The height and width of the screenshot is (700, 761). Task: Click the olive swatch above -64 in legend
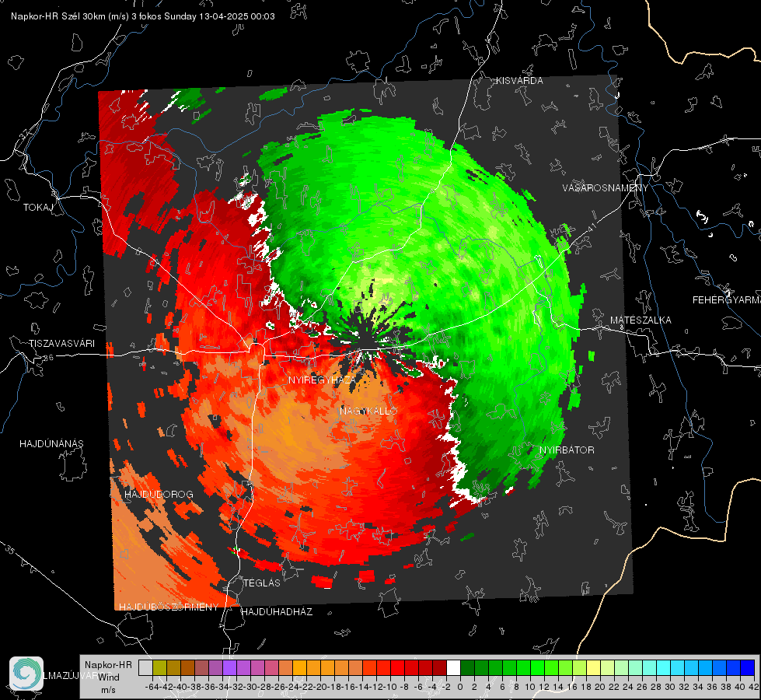(x=159, y=667)
